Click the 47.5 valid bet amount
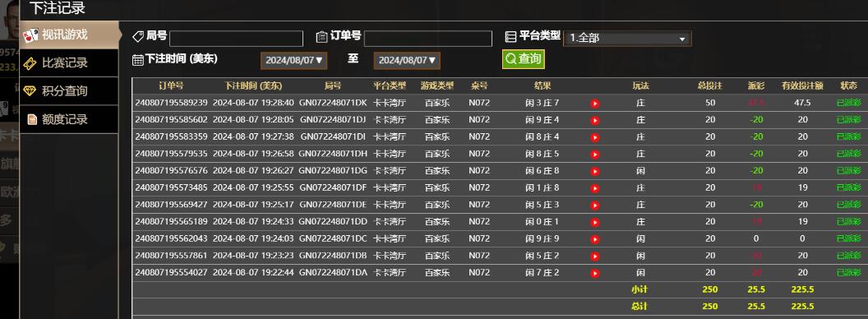 tap(802, 103)
